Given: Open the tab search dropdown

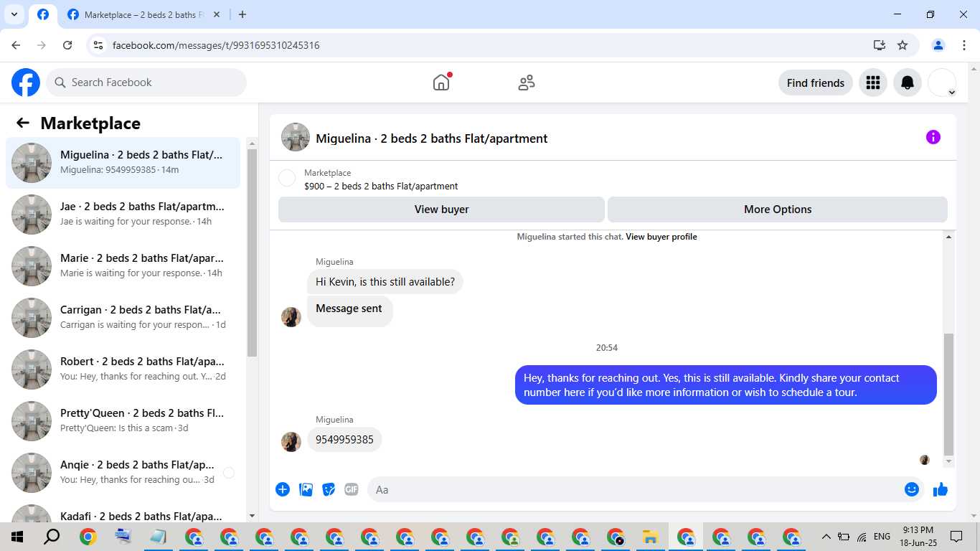Looking at the screenshot, I should (x=14, y=14).
